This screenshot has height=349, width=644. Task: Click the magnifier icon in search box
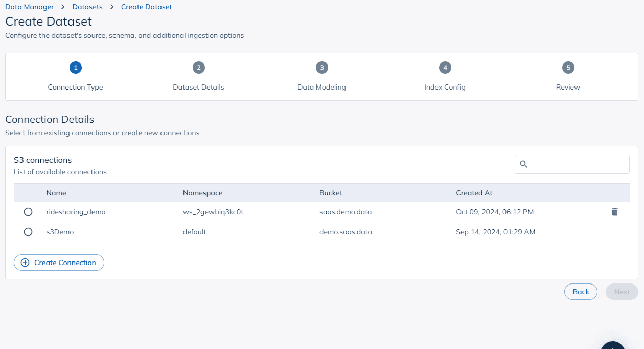(524, 164)
